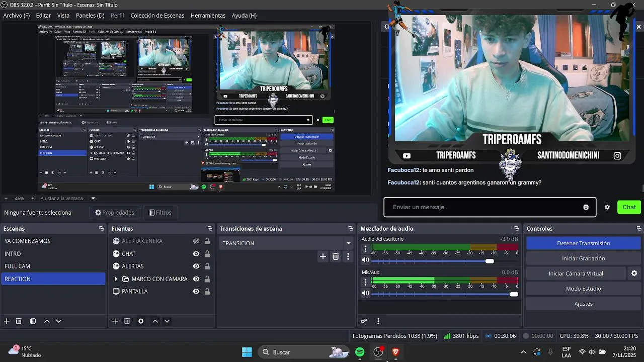This screenshot has height=362, width=644.
Task: Remove transition with trash icon
Action: pos(336,256)
